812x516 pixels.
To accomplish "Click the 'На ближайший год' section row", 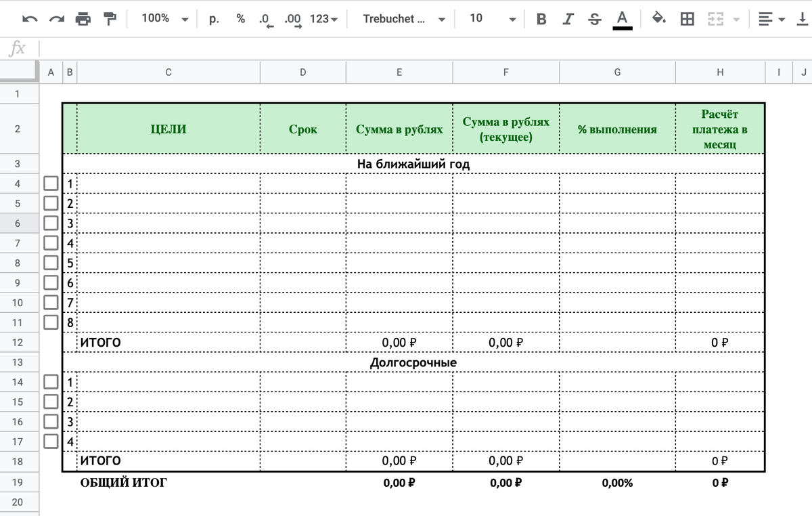I will (x=413, y=164).
